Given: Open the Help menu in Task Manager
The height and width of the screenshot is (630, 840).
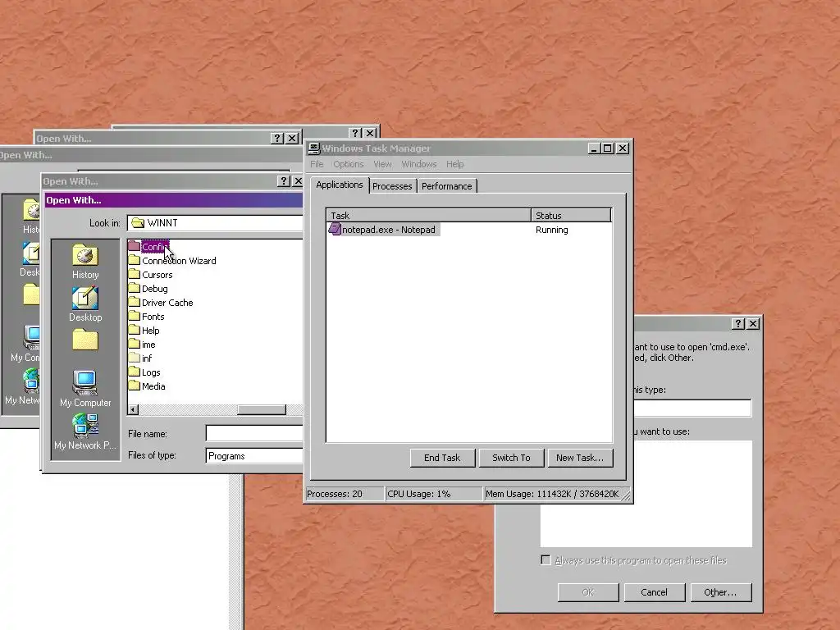Looking at the screenshot, I should [x=454, y=164].
